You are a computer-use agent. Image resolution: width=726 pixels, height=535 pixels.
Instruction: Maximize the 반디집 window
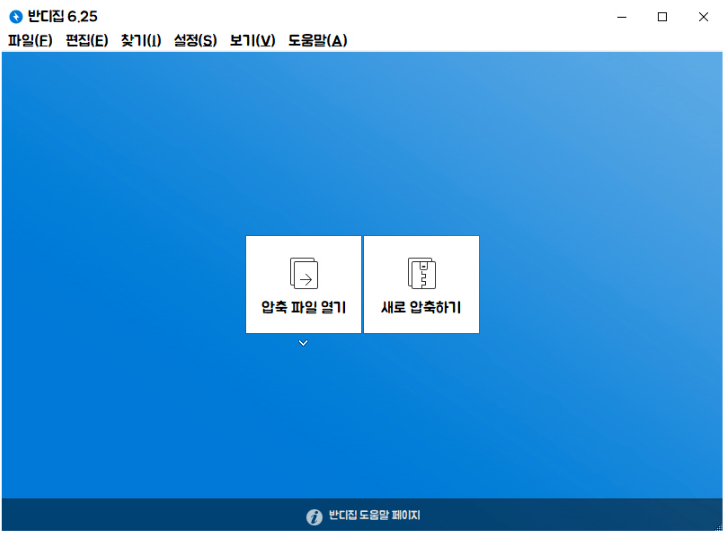click(663, 17)
